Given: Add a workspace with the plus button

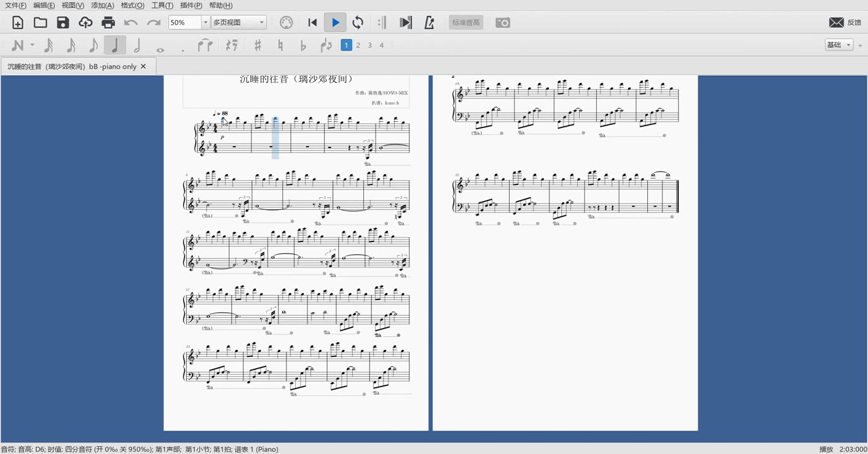Looking at the screenshot, I should (860, 45).
